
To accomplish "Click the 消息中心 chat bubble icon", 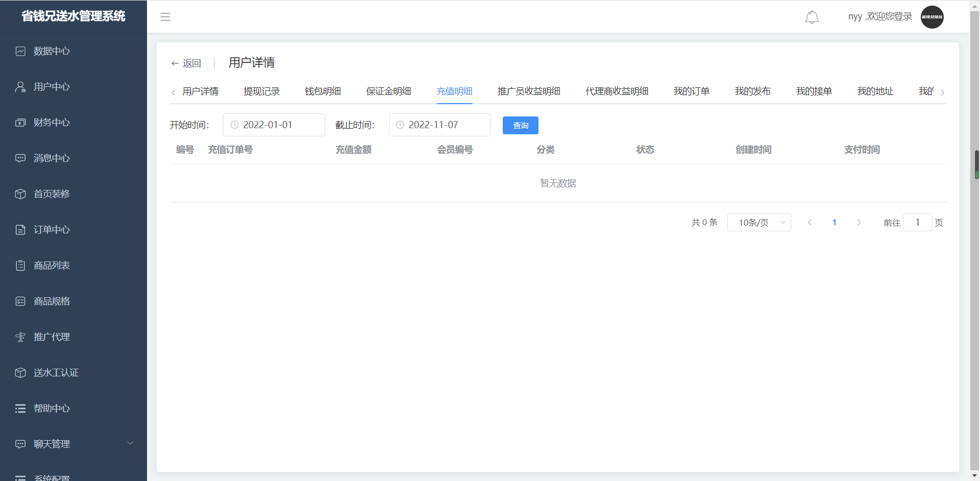I will pos(20,158).
